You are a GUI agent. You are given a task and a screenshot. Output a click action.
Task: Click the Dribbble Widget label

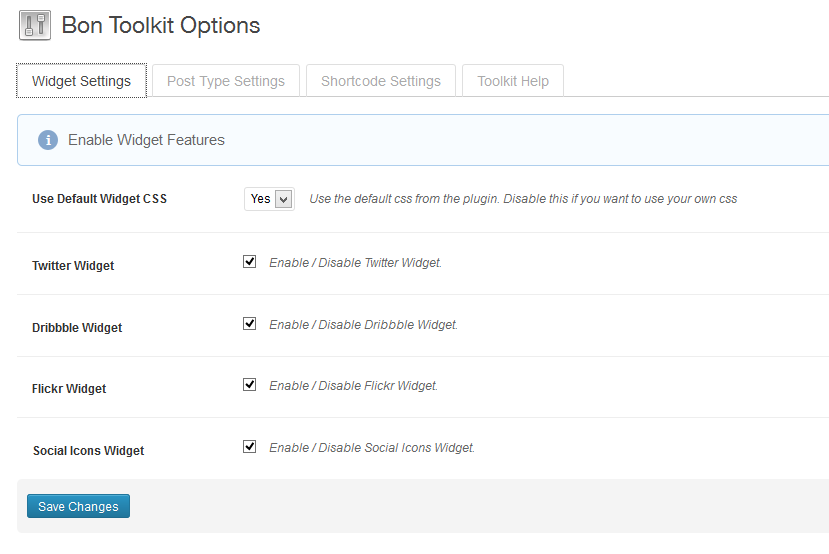pyautogui.click(x=77, y=328)
